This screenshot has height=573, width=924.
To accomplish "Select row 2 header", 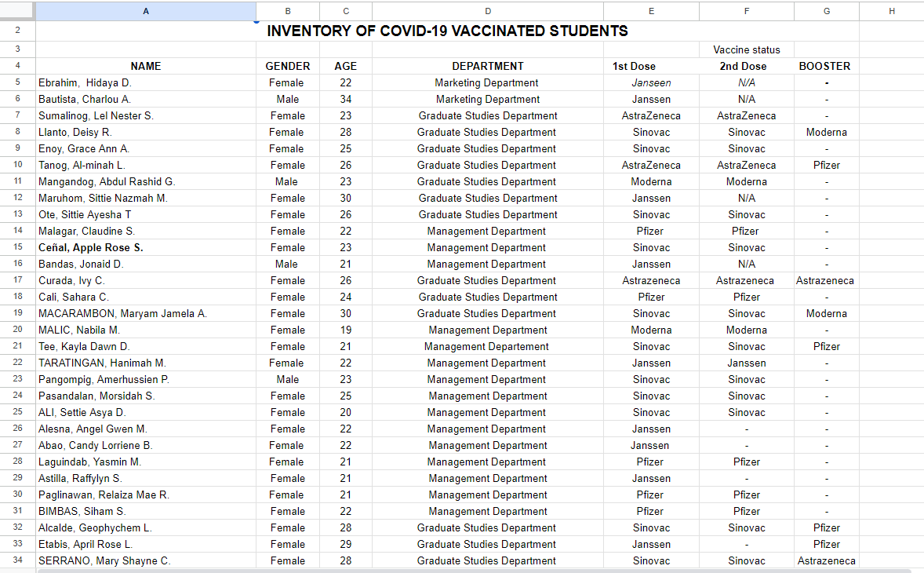I will [17, 31].
